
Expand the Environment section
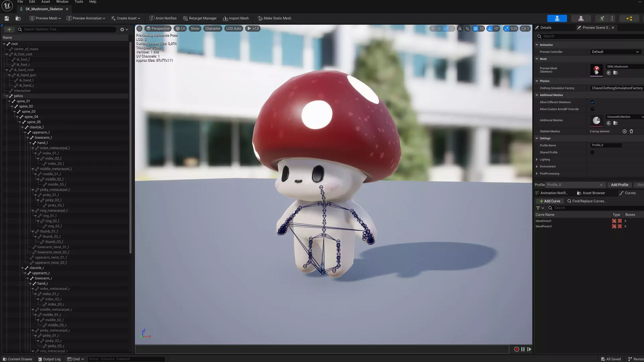[x=537, y=167]
